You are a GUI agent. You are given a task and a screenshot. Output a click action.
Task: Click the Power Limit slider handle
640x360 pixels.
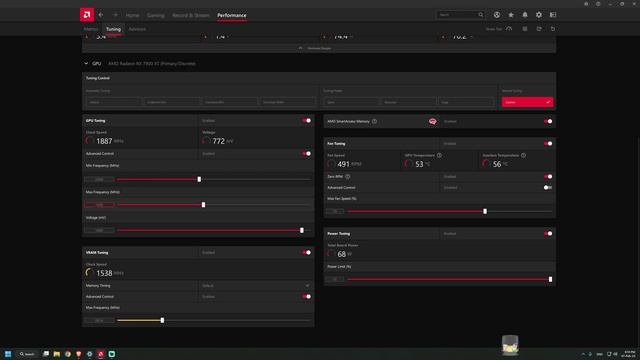coord(550,279)
